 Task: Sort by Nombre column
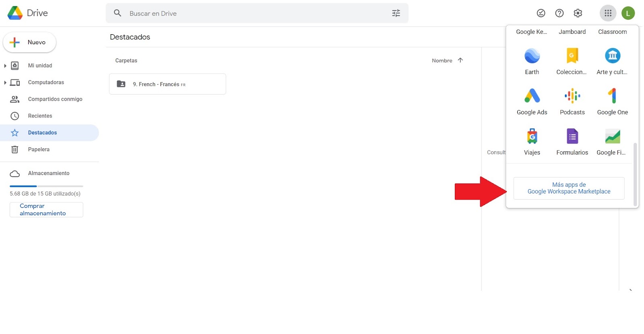pyautogui.click(x=442, y=60)
